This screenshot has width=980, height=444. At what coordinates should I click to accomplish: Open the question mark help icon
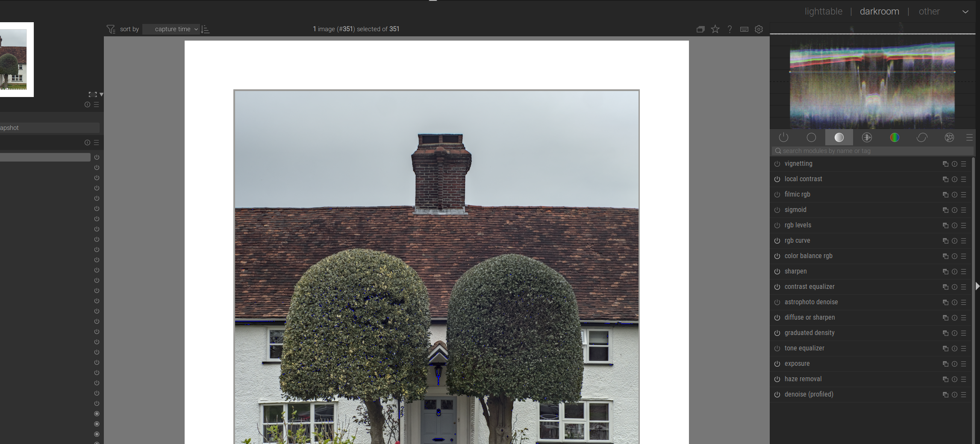(x=730, y=29)
